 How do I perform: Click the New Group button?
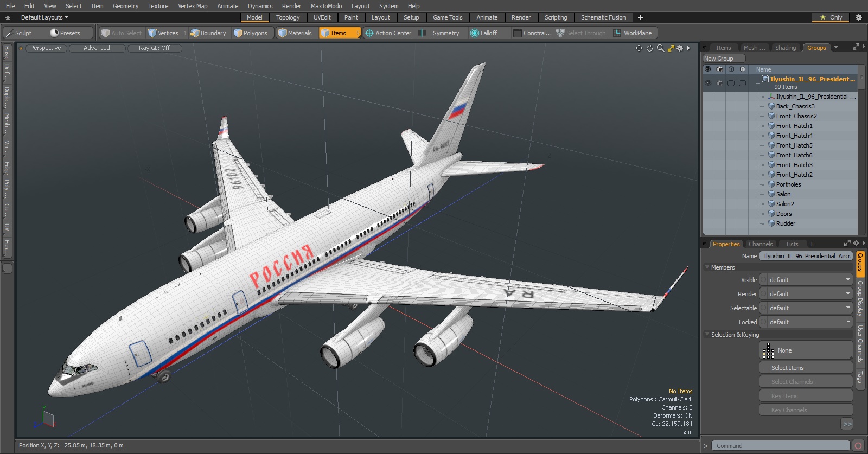tap(724, 59)
